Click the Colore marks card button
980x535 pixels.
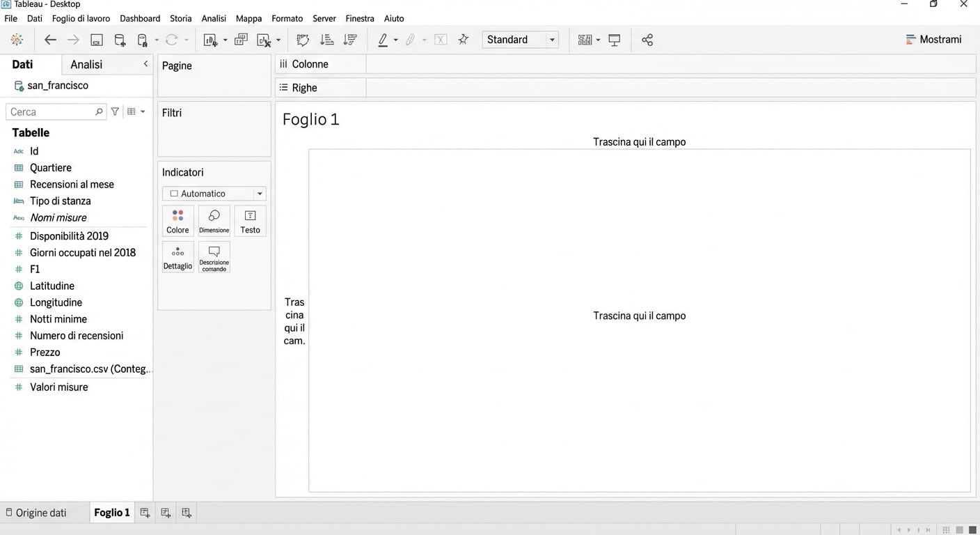[177, 221]
